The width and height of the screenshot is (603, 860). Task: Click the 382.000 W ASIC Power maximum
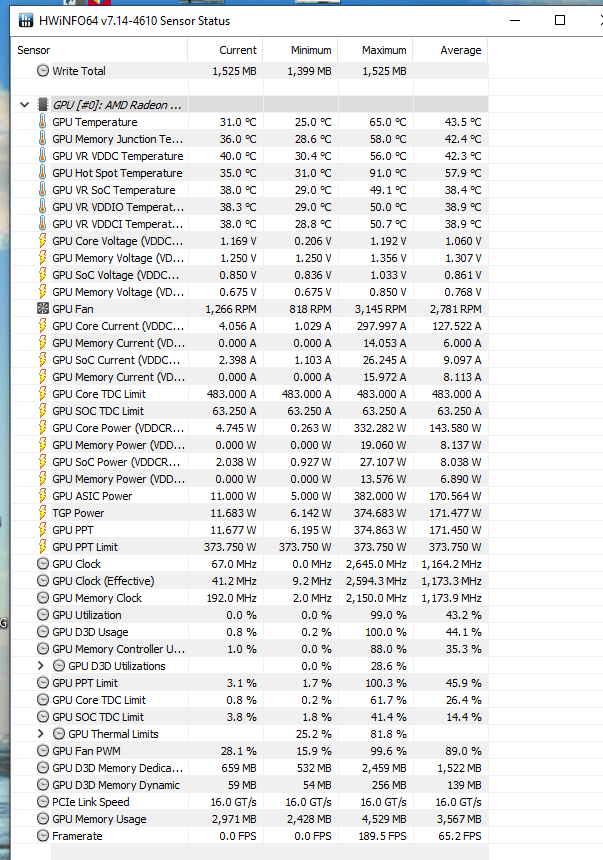point(382,496)
